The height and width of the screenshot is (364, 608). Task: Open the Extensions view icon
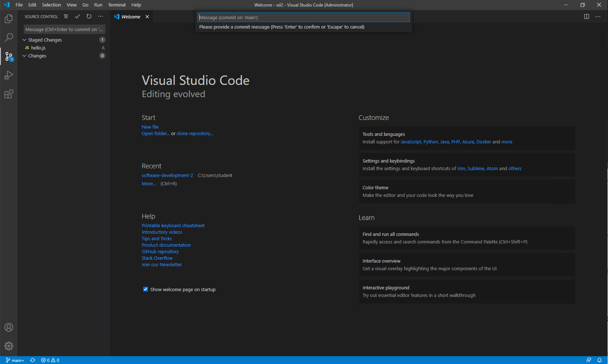pos(9,94)
